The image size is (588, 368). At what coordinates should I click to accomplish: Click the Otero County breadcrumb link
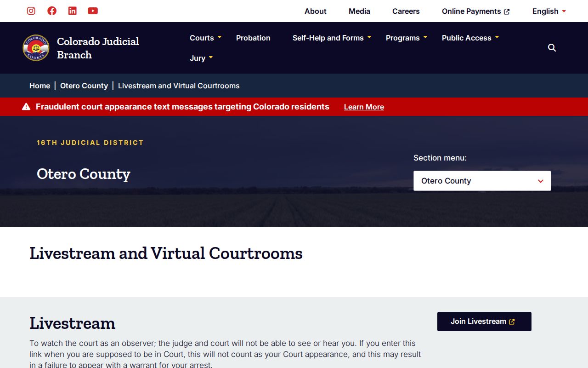[x=84, y=86]
